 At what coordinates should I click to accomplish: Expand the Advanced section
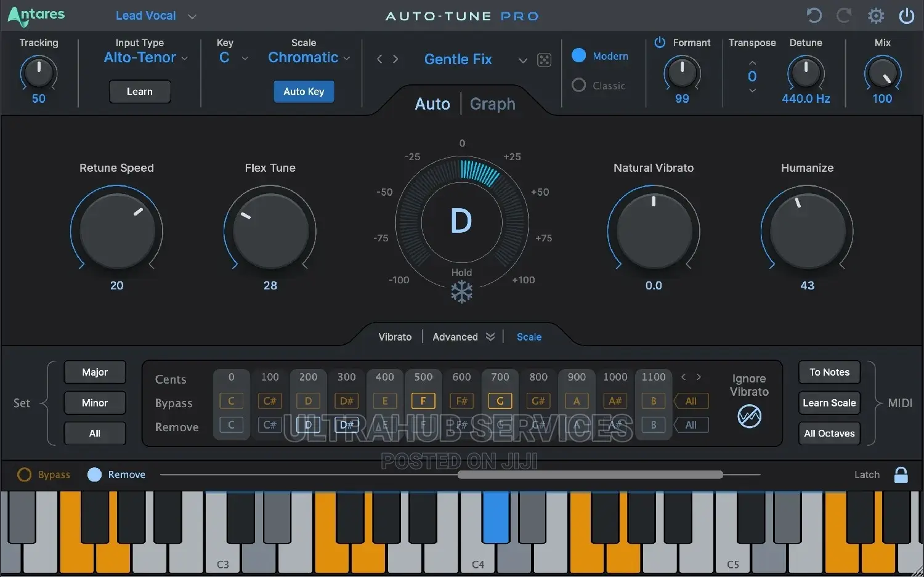pos(463,337)
